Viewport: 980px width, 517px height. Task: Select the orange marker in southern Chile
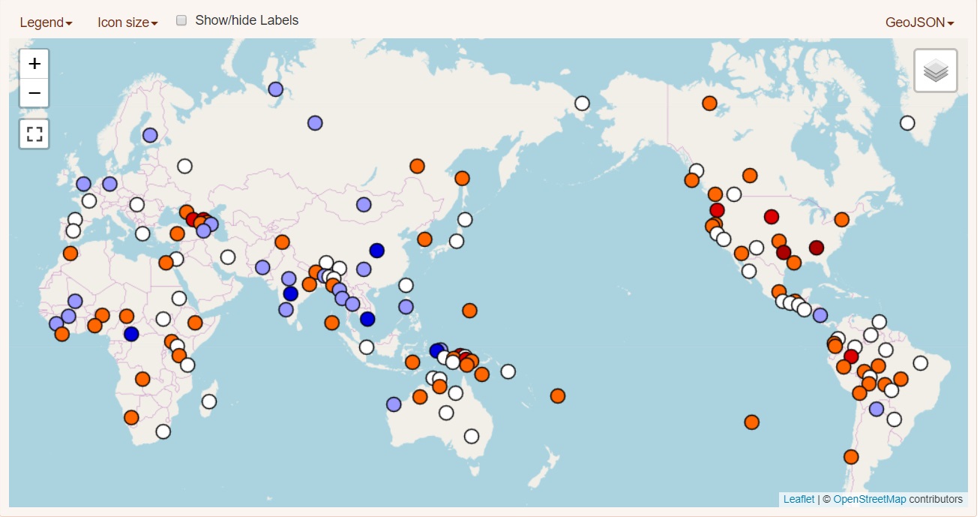point(851,455)
